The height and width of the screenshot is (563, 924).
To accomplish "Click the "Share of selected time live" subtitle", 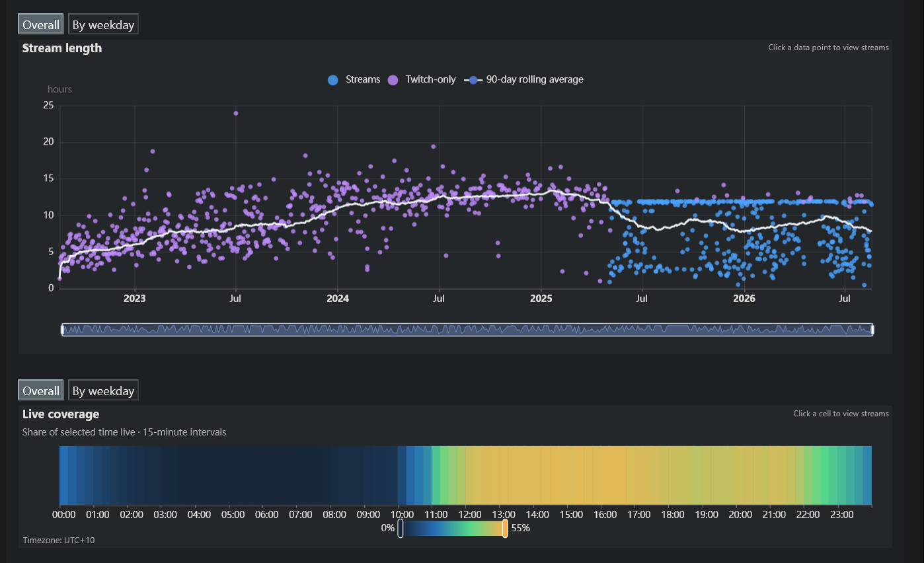I will pyautogui.click(x=124, y=432).
